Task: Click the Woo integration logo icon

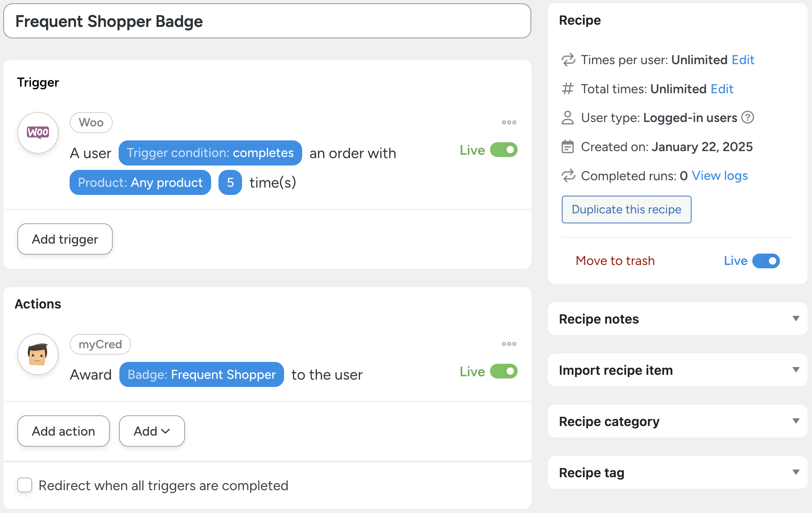Action: point(38,133)
